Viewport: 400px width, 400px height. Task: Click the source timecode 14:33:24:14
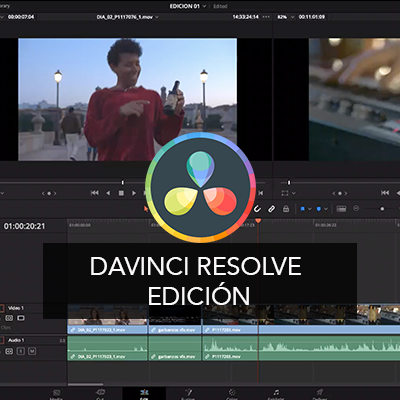tap(246, 17)
